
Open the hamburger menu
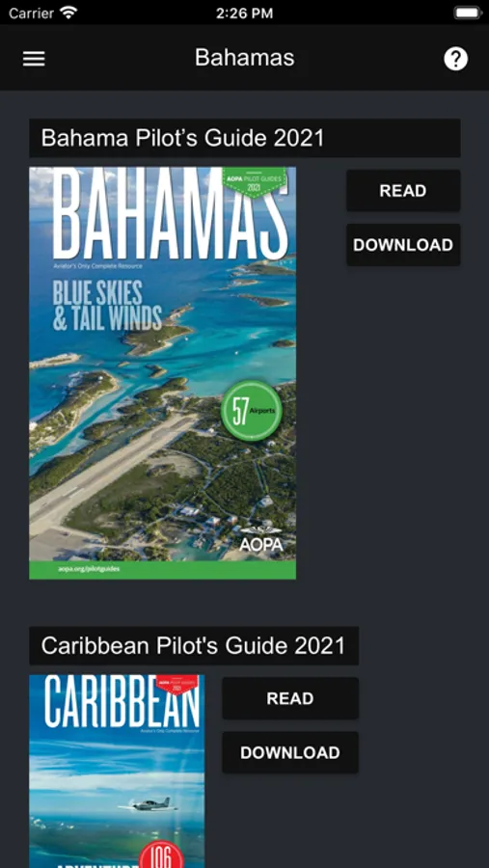pyautogui.click(x=34, y=59)
